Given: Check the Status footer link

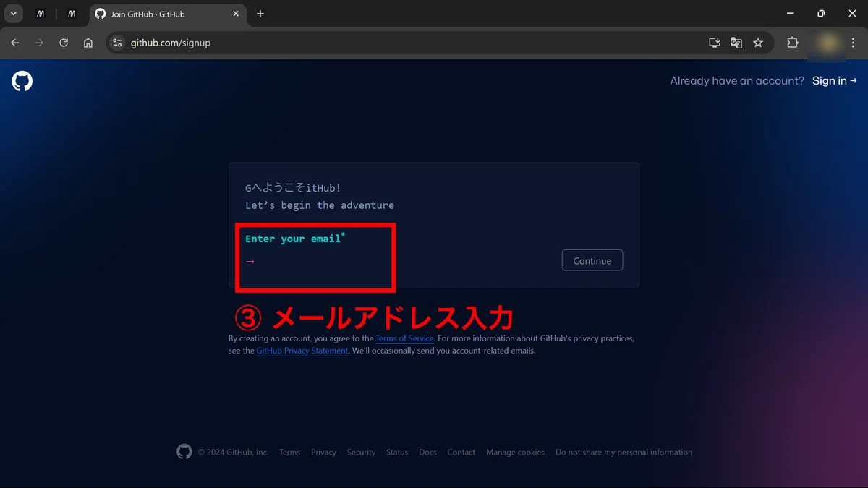Looking at the screenshot, I should click(397, 453).
